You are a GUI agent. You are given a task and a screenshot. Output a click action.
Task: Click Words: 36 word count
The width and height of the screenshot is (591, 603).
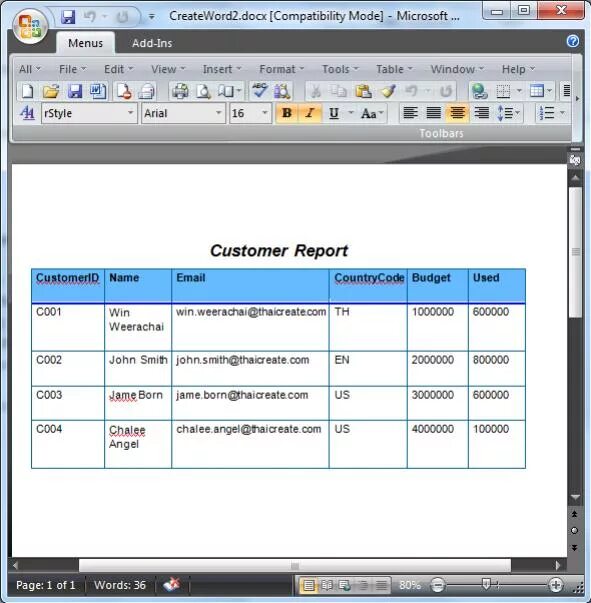(x=120, y=585)
